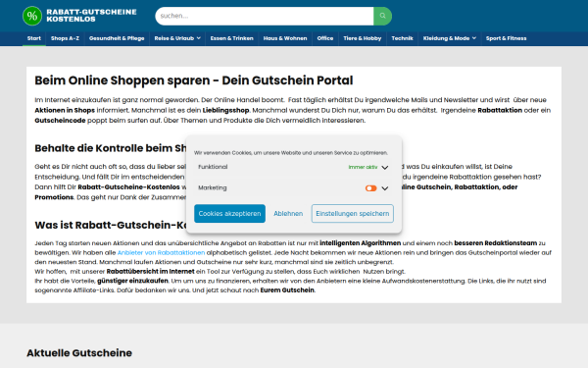Click the green percent logo icon
Image resolution: width=588 pixels, height=368 pixels.
click(x=32, y=16)
